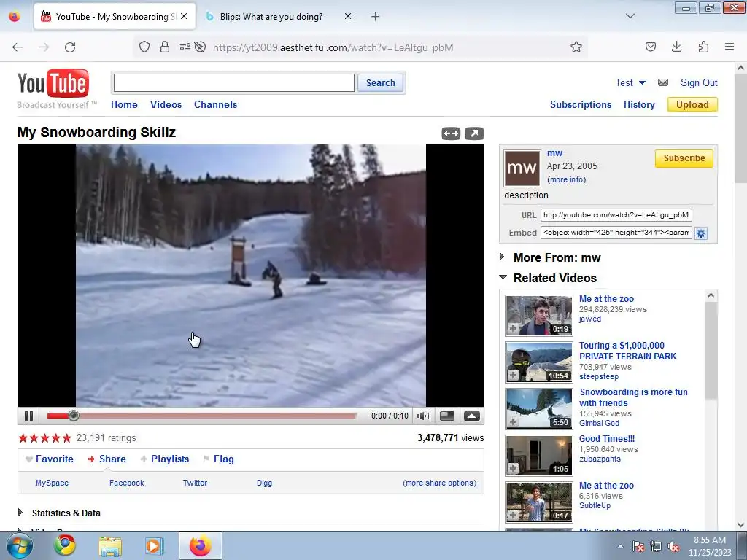Open the Videos navigation link
The height and width of the screenshot is (560, 747).
point(166,104)
